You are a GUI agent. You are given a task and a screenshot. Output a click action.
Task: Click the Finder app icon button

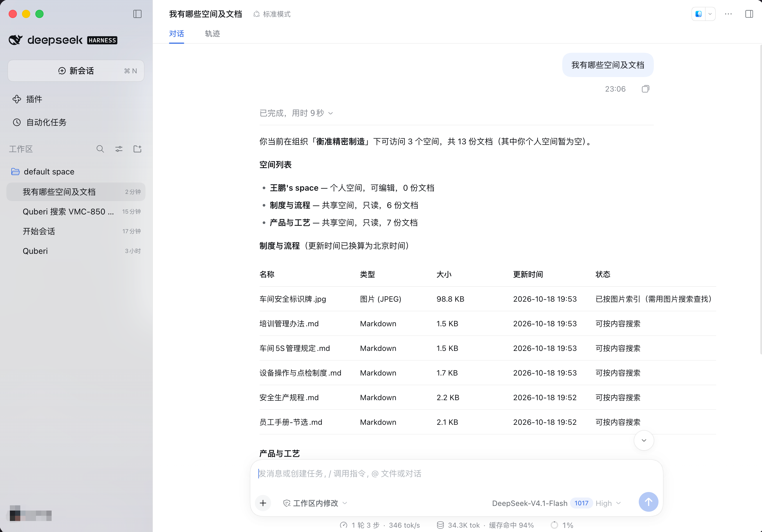coord(698,14)
